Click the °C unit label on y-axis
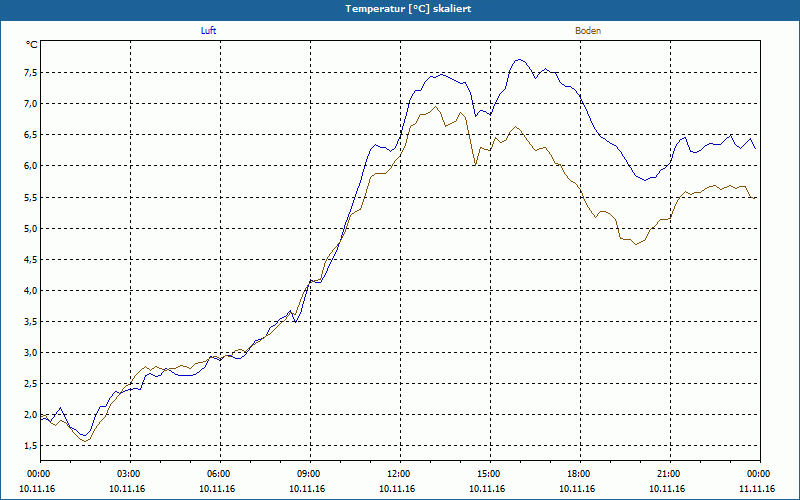This screenshot has height=500, width=800. click(x=31, y=45)
